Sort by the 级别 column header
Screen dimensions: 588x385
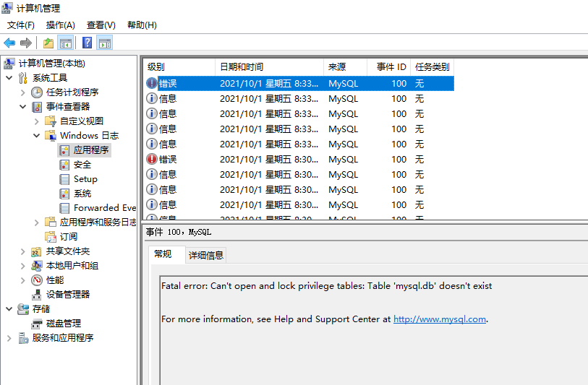click(x=179, y=67)
